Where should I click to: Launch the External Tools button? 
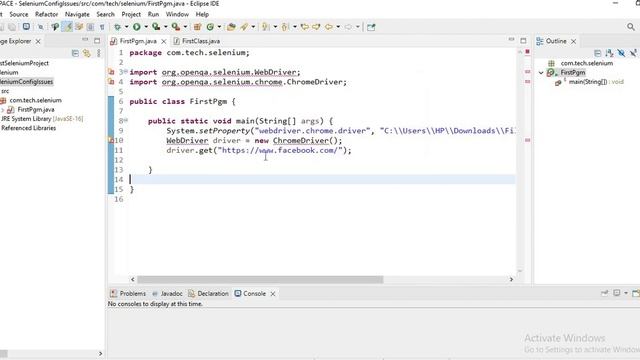[176, 27]
